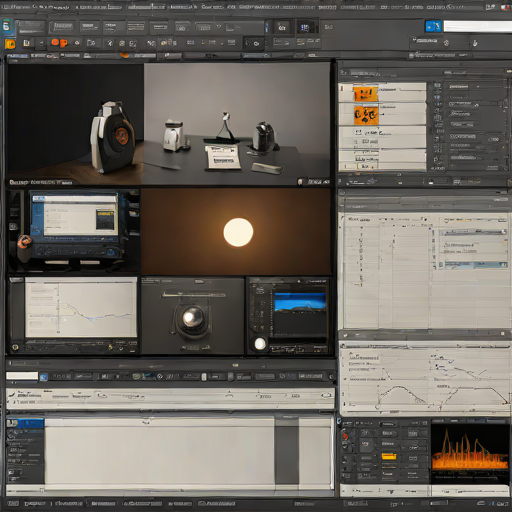Image resolution: width=512 pixels, height=512 pixels.
Task: Select the robot product photo in the main viewer
Action: click(x=113, y=137)
